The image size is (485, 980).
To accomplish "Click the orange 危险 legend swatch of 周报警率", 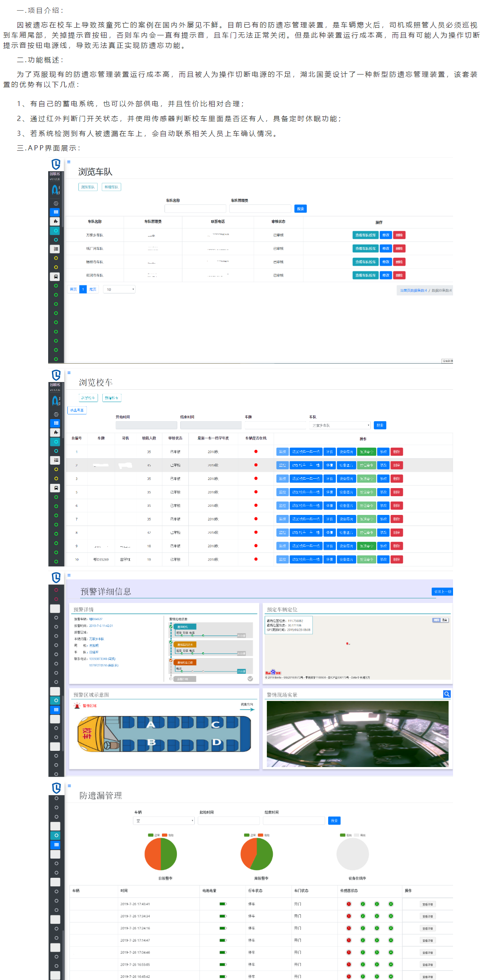I will click(261, 835).
